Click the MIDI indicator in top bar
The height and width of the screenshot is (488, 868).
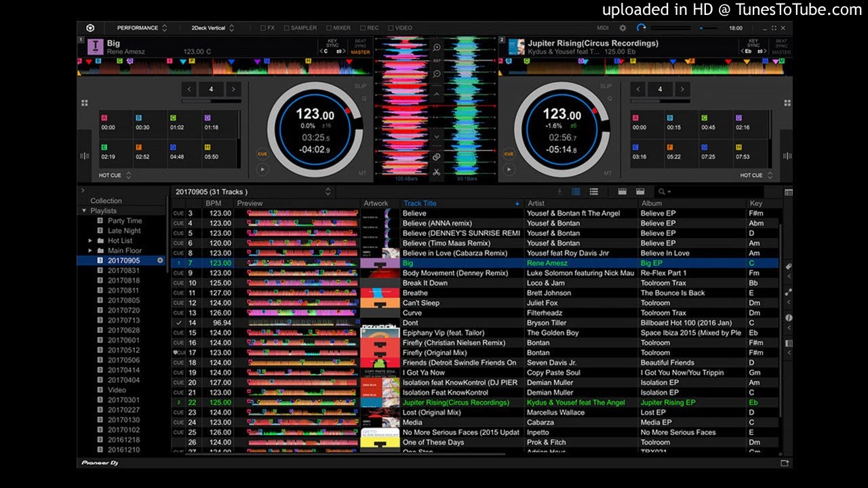603,28
